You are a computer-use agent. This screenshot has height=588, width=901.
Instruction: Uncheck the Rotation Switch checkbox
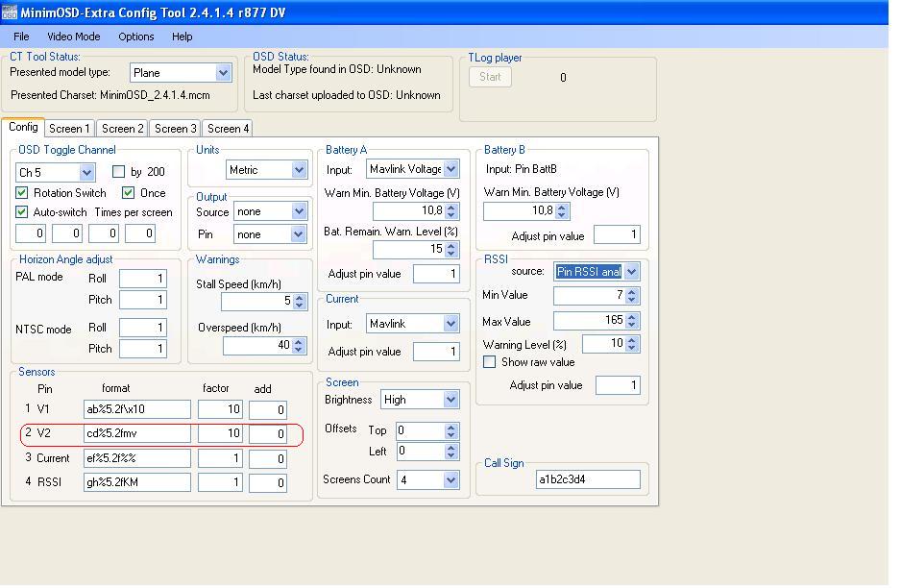[x=22, y=193]
